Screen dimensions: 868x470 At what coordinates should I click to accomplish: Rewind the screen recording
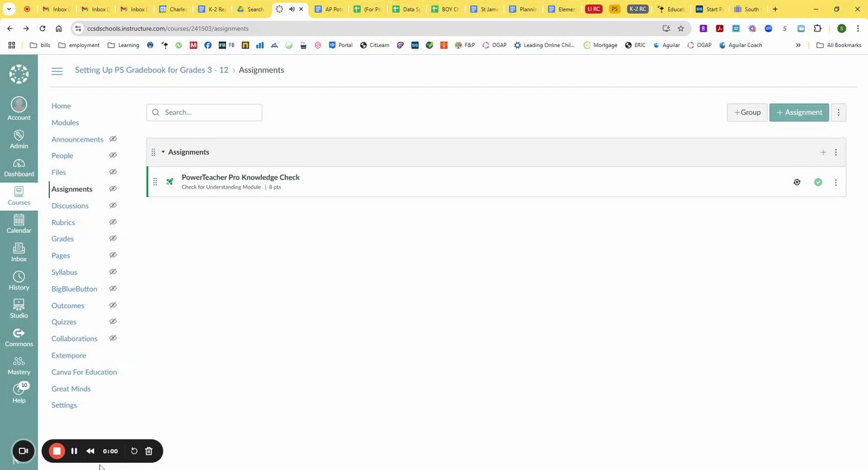[90, 451]
